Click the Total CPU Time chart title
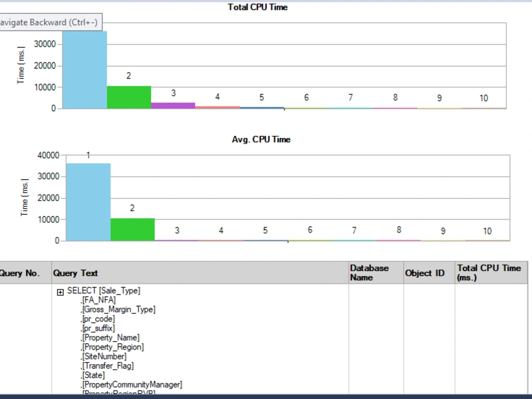This screenshot has height=399, width=532. [257, 7]
